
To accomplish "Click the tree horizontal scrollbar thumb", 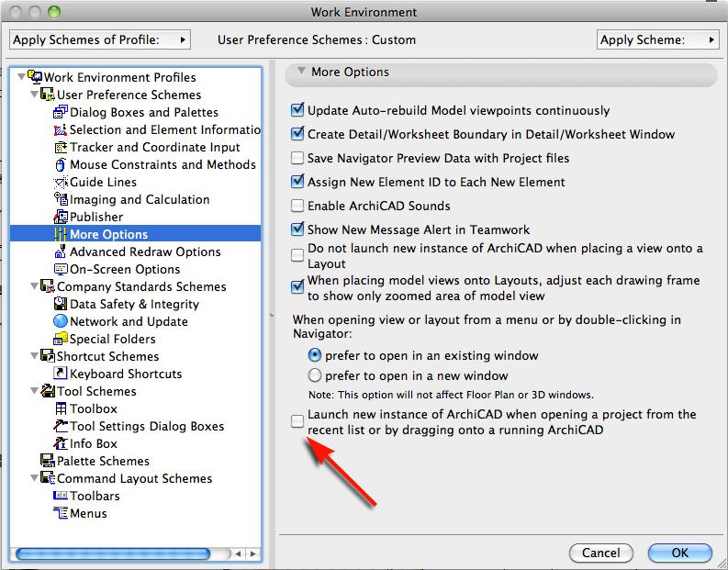I will (113, 553).
